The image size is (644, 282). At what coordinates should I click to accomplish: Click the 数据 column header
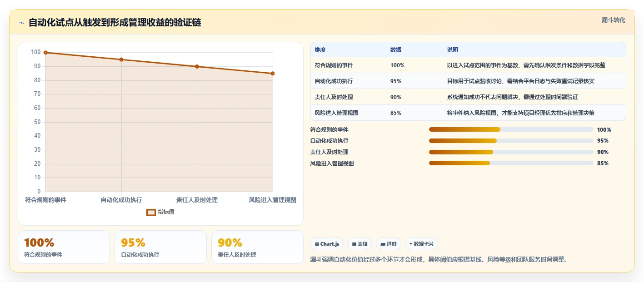pos(396,50)
